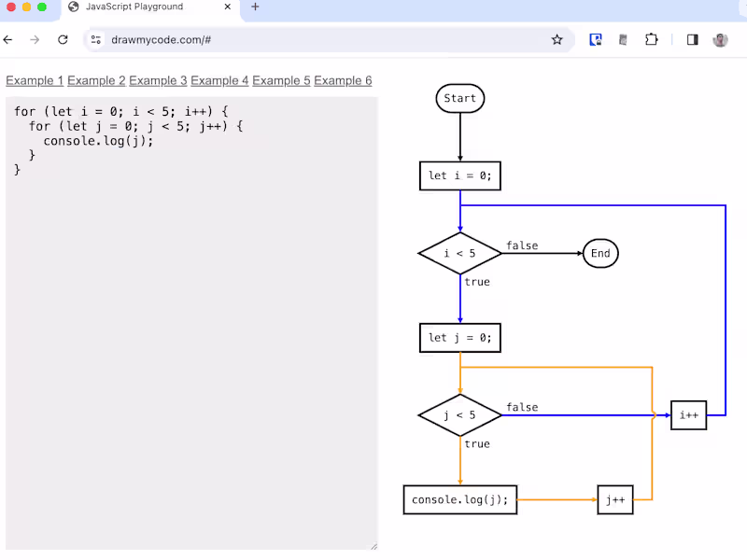Click the yellow minimize window button
The height and width of the screenshot is (560, 747).
click(x=27, y=7)
